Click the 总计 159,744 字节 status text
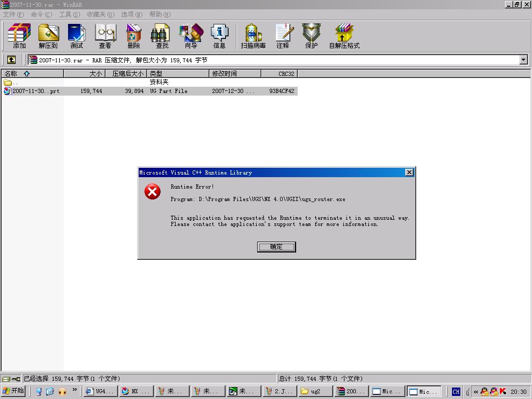The width and height of the screenshot is (532, 399). click(x=321, y=379)
